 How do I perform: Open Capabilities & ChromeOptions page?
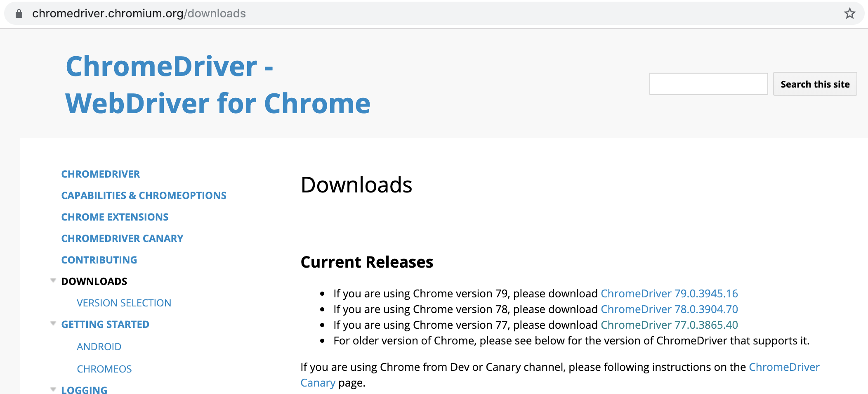(144, 195)
